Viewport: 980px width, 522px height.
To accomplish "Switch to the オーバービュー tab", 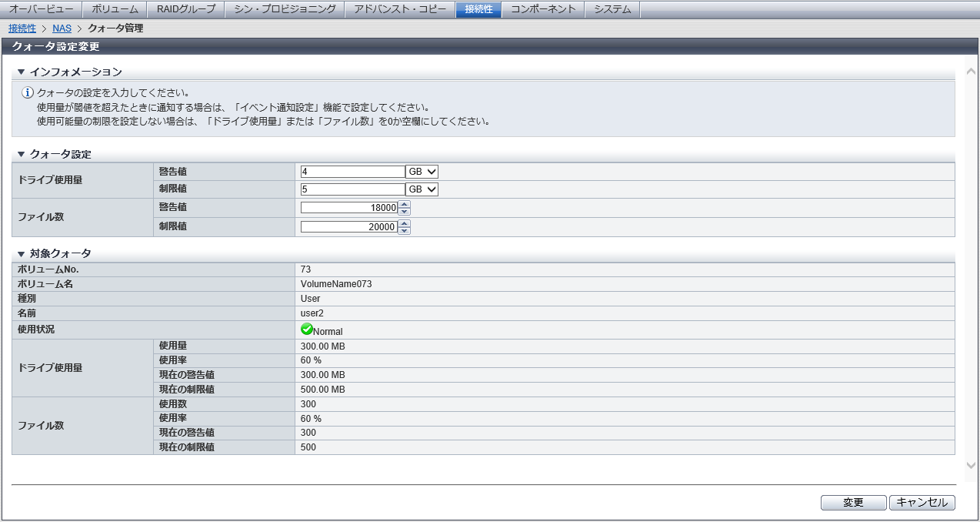I will [41, 9].
